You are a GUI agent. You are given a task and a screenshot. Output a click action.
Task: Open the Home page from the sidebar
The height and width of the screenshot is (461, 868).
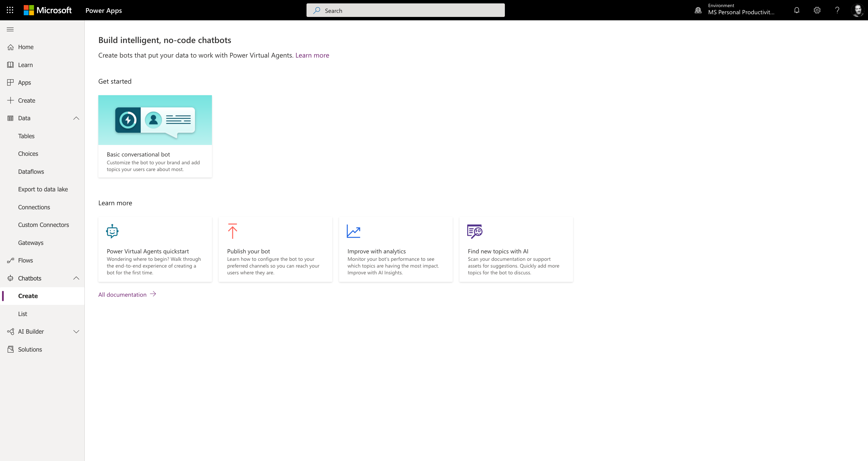pyautogui.click(x=25, y=47)
